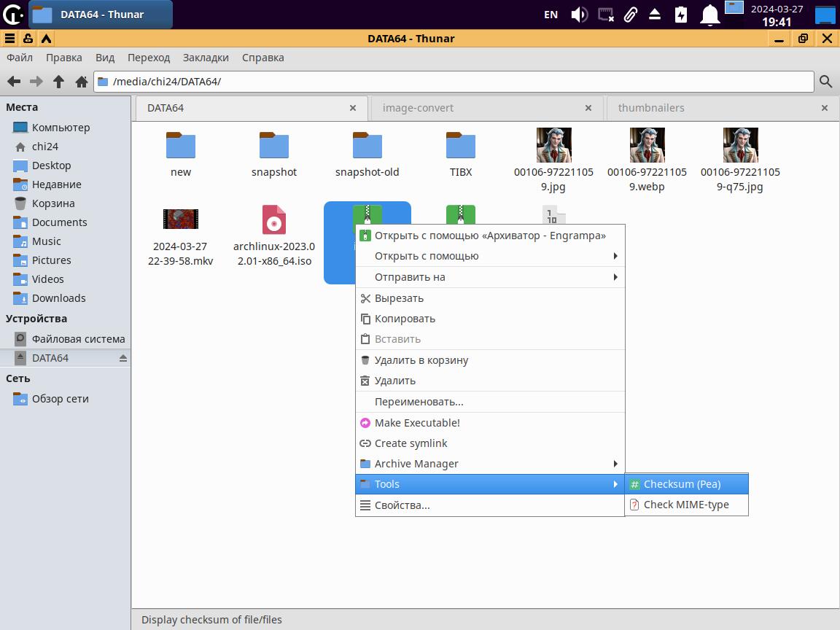Click the search magnifier icon
The height and width of the screenshot is (630, 840).
point(825,82)
